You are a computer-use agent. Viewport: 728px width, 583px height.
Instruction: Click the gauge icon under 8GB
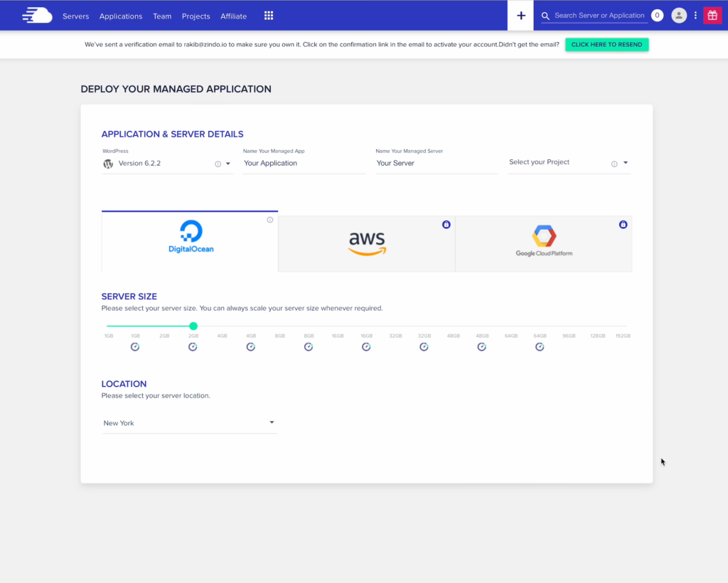click(309, 347)
